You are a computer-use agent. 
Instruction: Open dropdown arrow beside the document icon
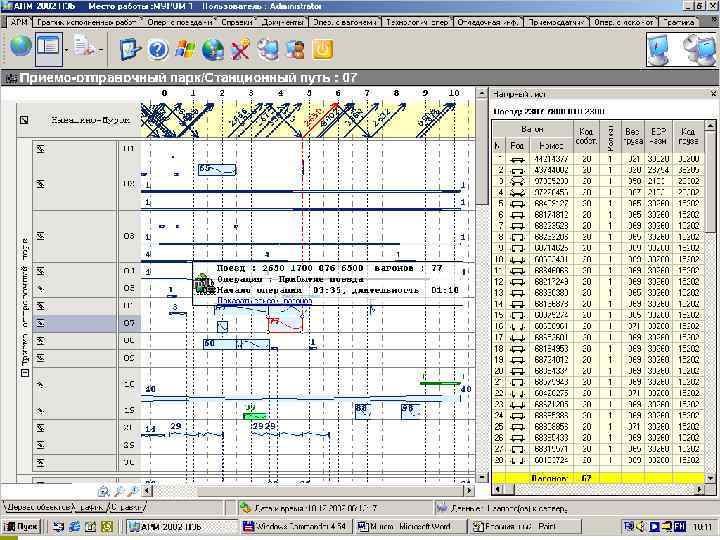tap(101, 48)
